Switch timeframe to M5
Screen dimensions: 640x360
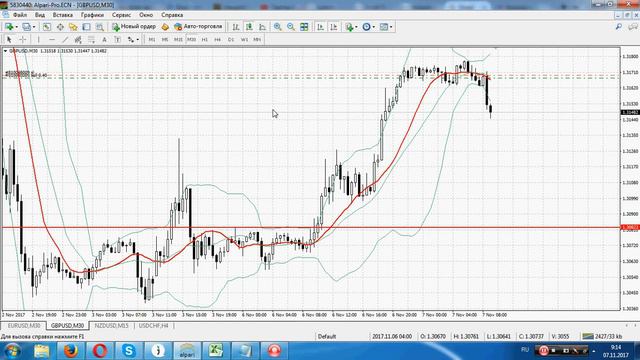(164, 40)
